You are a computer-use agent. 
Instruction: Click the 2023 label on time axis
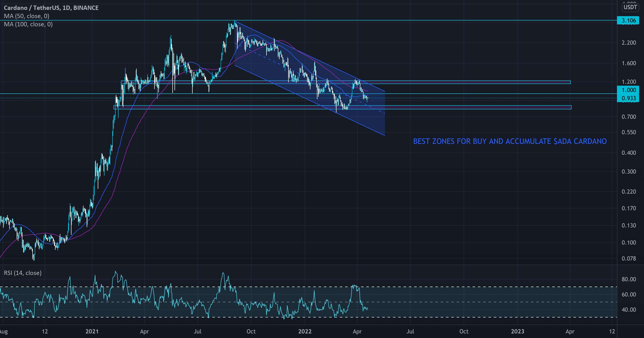[x=518, y=331]
